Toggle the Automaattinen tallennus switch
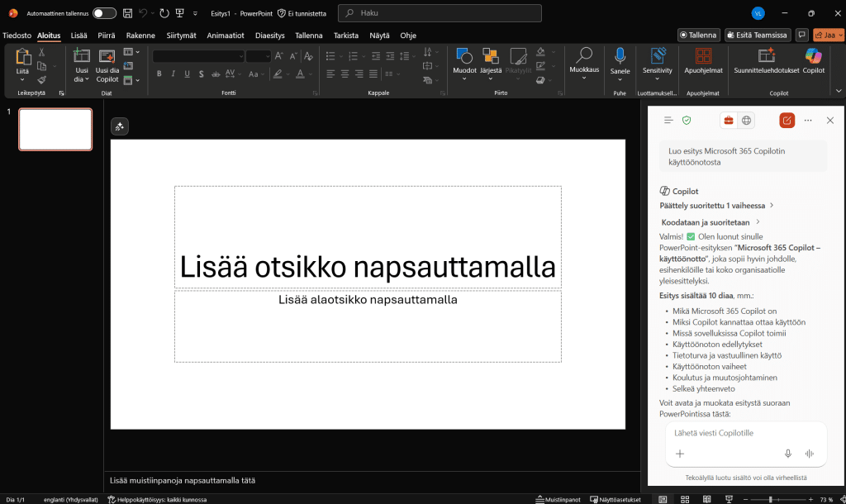The image size is (846, 504). (x=104, y=13)
